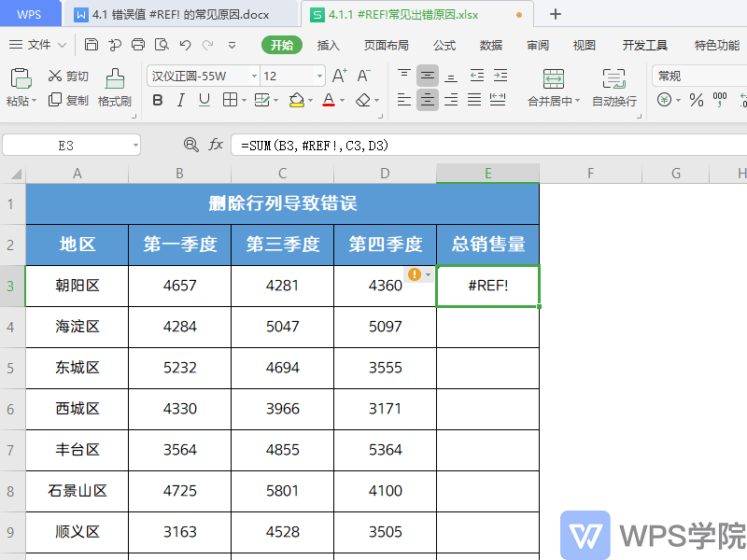The width and height of the screenshot is (747, 560).
Task: Align text right
Action: pyautogui.click(x=451, y=100)
